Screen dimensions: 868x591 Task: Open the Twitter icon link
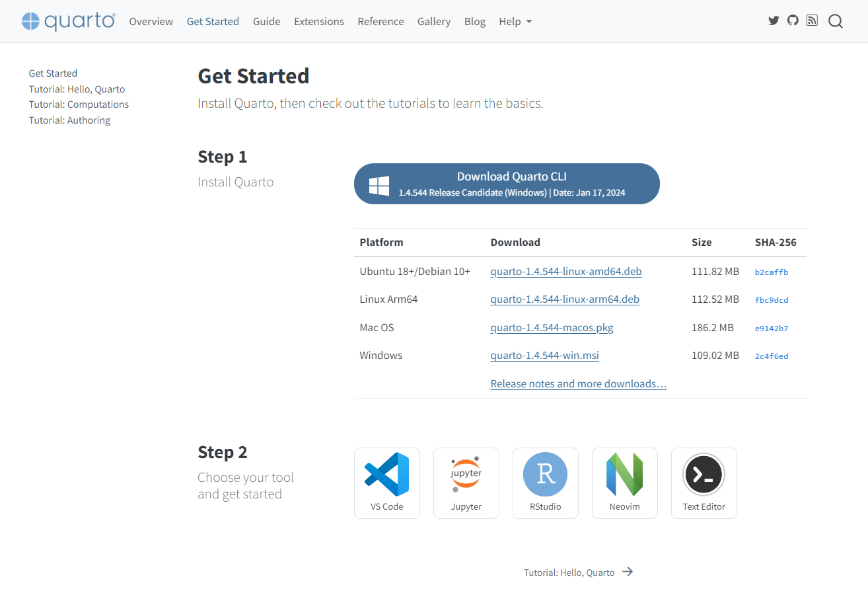pyautogui.click(x=774, y=20)
